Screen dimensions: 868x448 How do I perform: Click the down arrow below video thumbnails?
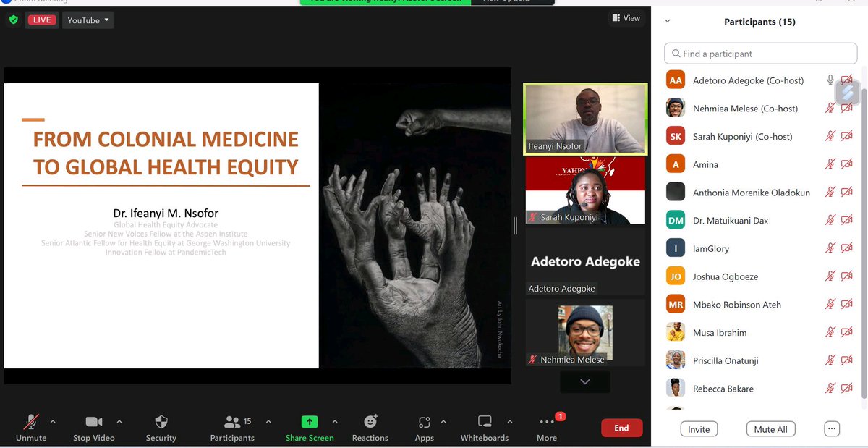[584, 381]
